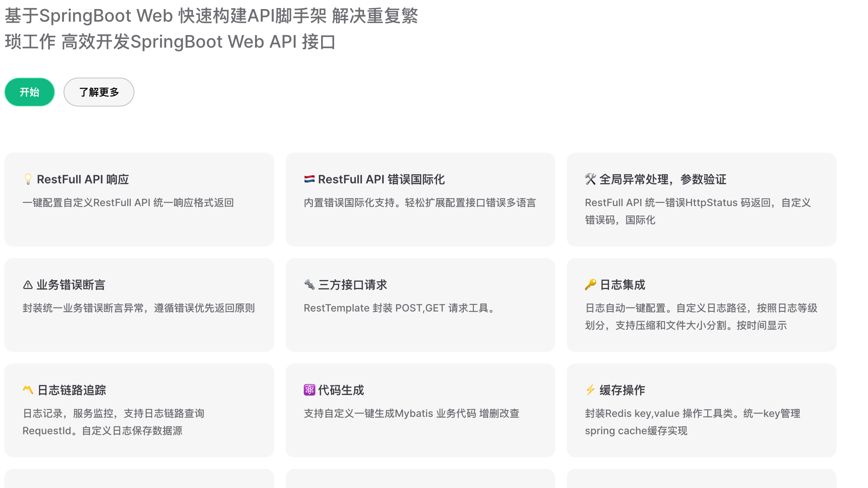Select the 缓存操作 card title
The image size is (868, 488).
(622, 390)
